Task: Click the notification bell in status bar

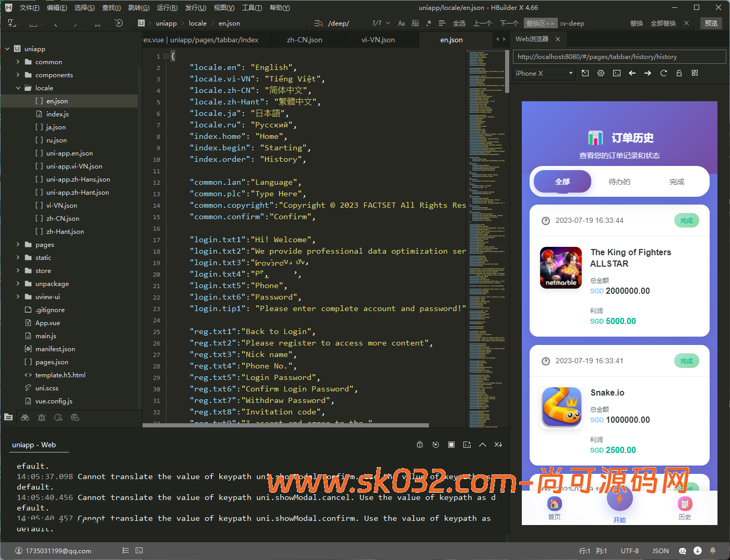Action: pos(713,551)
